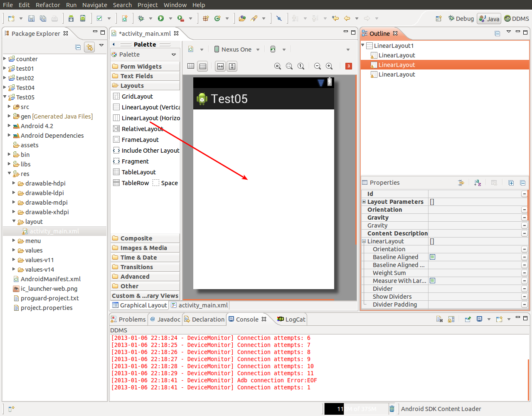This screenshot has height=416, width=532.
Task: Open Android Virtual Device Manager icon
Action: coord(83,18)
